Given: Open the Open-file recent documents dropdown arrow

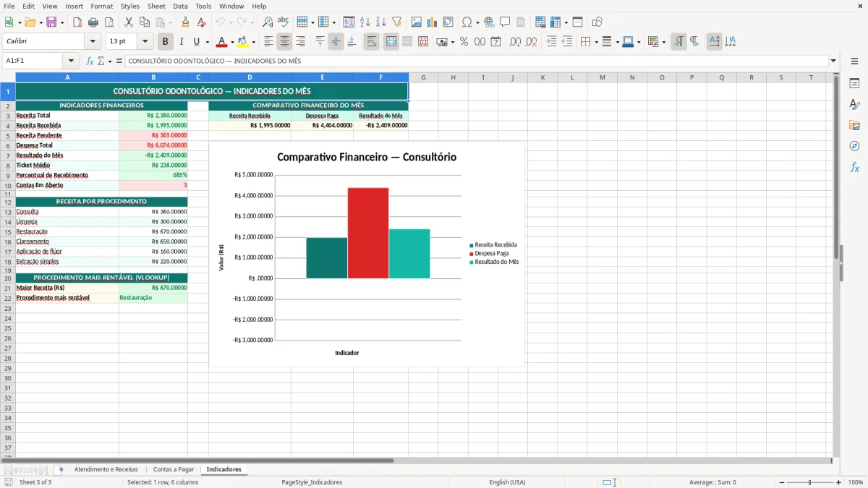Looking at the screenshot, I should (41, 22).
